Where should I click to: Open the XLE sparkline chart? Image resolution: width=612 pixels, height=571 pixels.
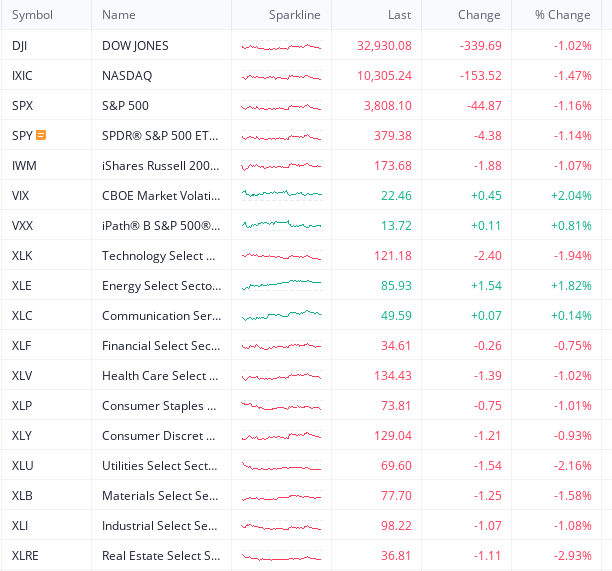[x=282, y=285]
